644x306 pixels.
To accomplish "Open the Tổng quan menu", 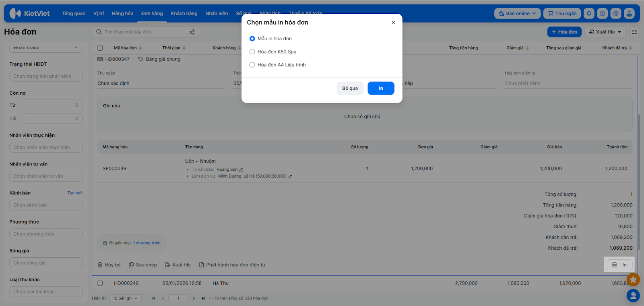I will click(74, 13).
